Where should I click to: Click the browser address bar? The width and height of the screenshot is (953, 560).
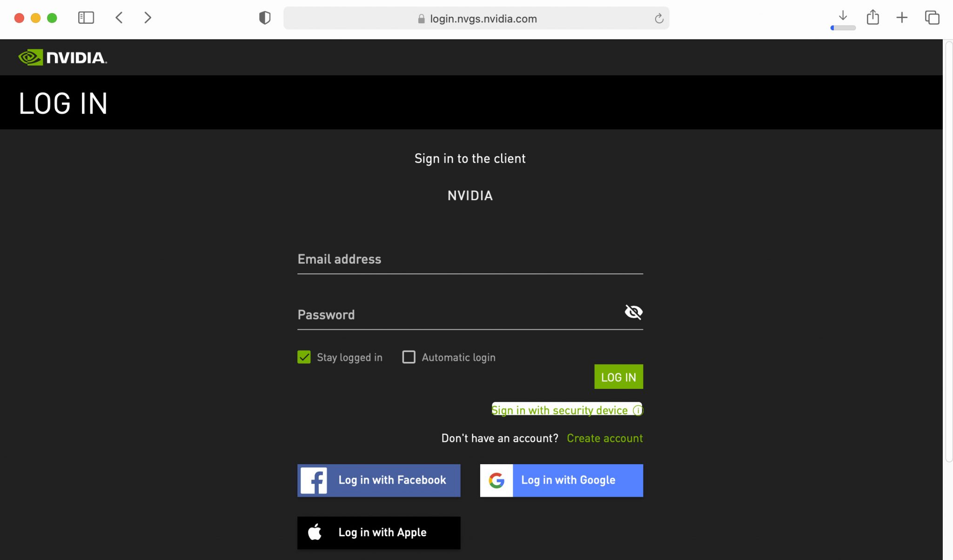tap(477, 18)
